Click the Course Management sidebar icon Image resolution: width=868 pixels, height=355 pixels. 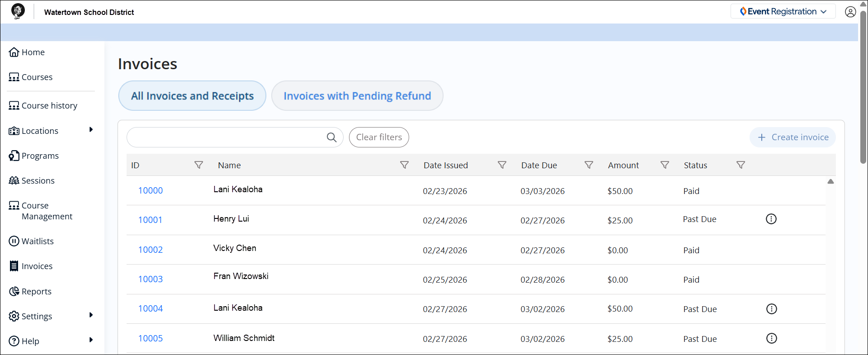14,206
